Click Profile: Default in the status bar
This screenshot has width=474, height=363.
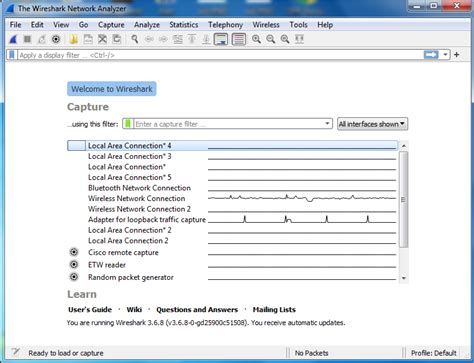[433, 353]
